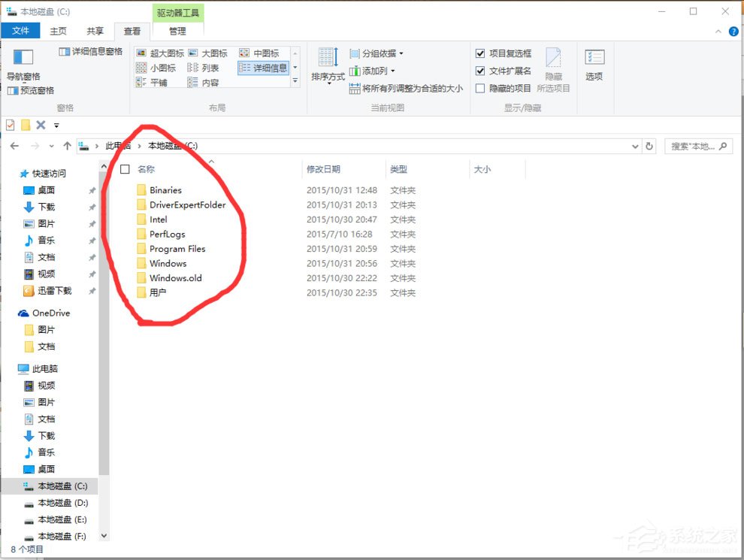Open the 管理 (Manage) drive tools tab
Viewport: 744px width, 560px height.
pyautogui.click(x=179, y=31)
